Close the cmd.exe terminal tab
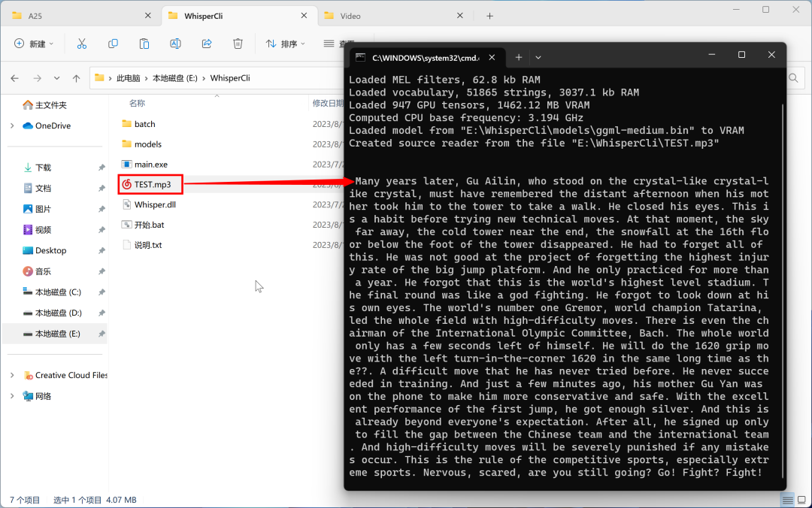The image size is (812, 508). [492, 57]
